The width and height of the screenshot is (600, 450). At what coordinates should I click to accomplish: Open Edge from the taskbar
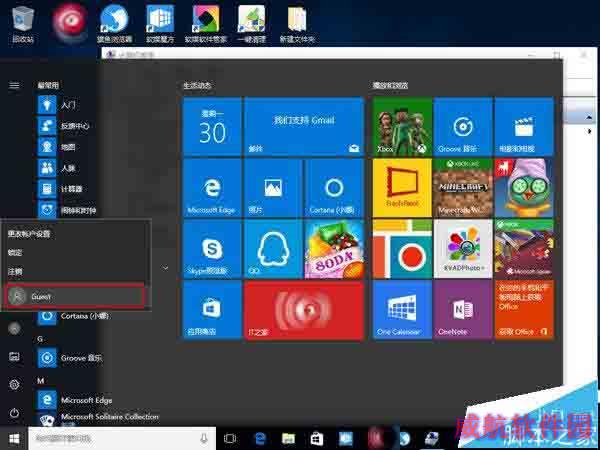coord(260,439)
